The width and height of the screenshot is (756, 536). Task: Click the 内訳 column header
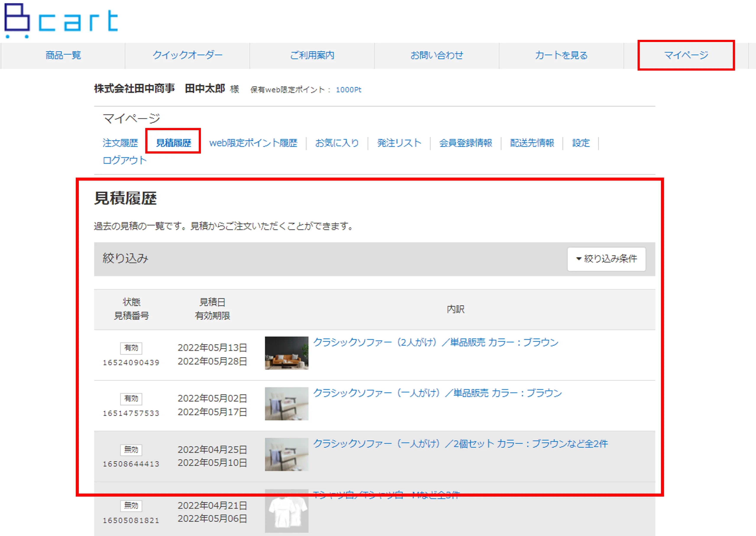click(456, 309)
